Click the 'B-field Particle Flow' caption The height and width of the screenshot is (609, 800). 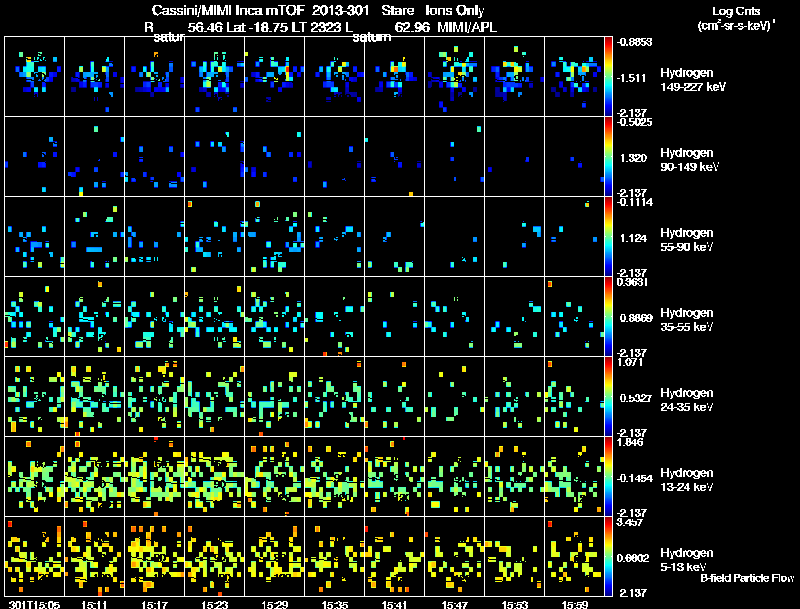click(x=747, y=578)
